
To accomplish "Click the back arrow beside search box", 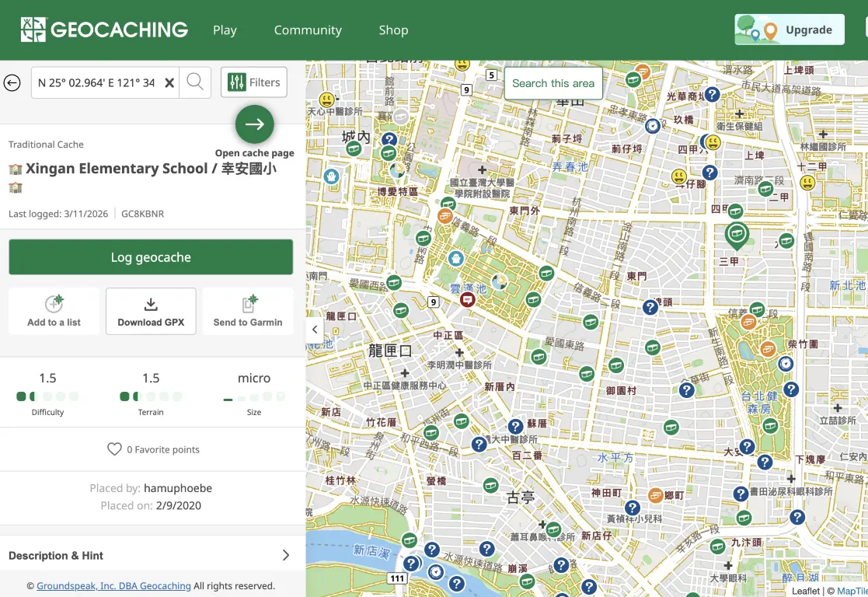I will point(12,82).
